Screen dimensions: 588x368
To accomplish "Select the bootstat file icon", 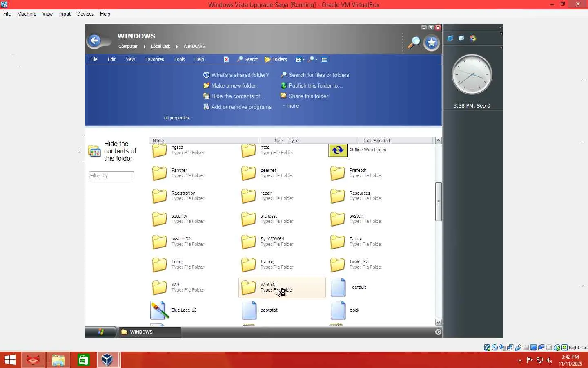I will [249, 310].
